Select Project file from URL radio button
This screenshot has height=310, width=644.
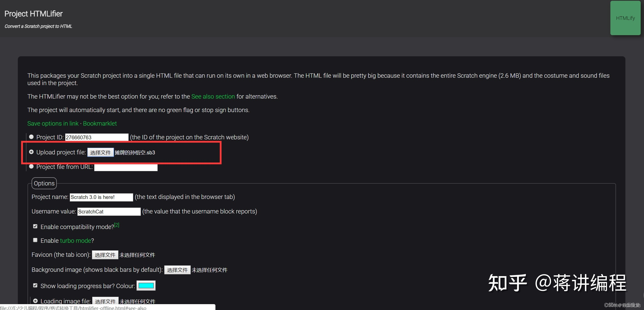point(31,167)
